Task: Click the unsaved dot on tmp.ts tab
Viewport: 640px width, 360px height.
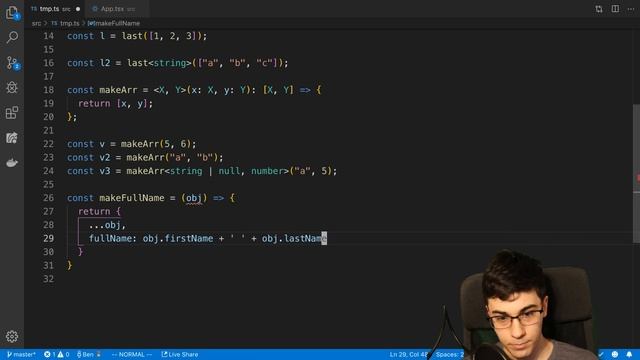Action: click(x=78, y=9)
